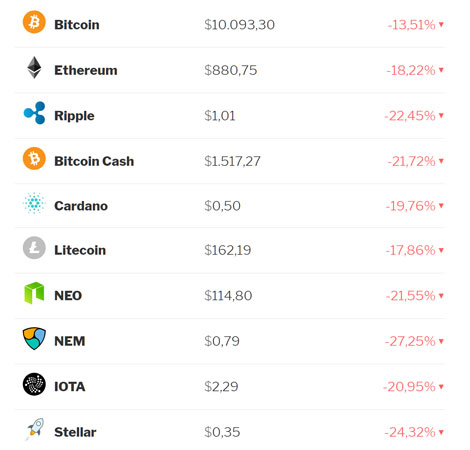
Task: Click the blue Ripple logo icon
Action: click(34, 113)
